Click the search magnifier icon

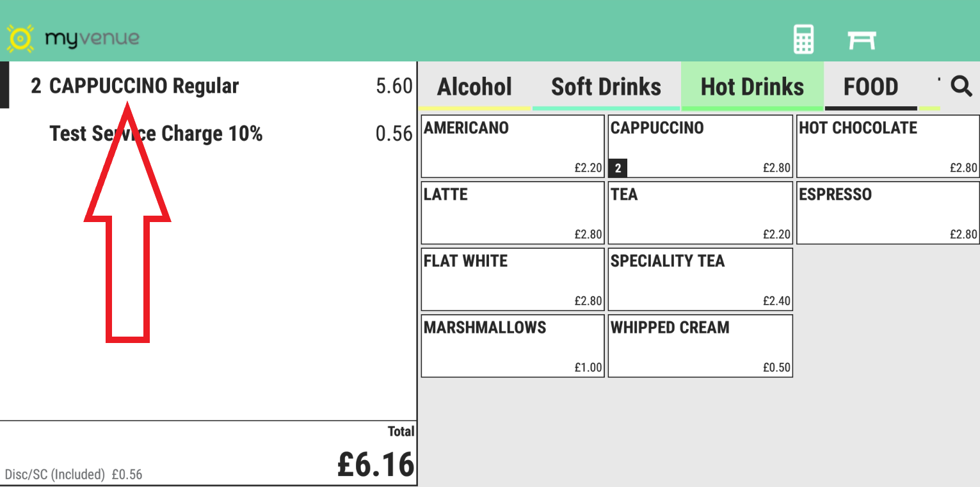point(961,86)
